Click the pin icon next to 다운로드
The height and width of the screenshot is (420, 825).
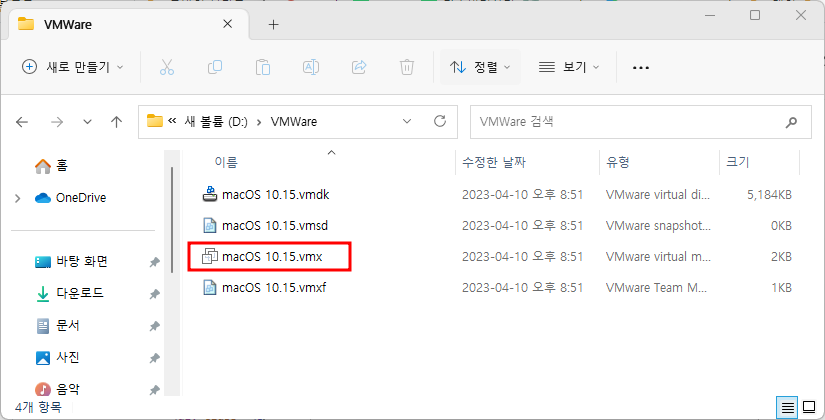[x=154, y=294]
